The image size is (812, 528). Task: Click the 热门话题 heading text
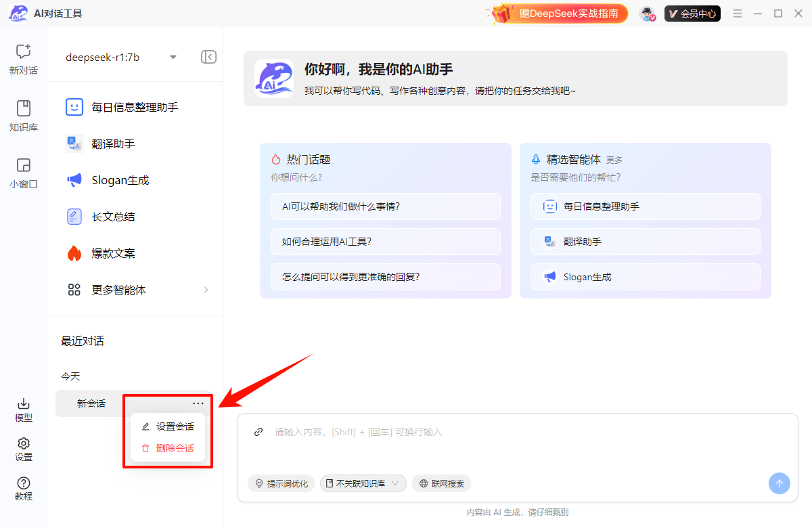[309, 160]
